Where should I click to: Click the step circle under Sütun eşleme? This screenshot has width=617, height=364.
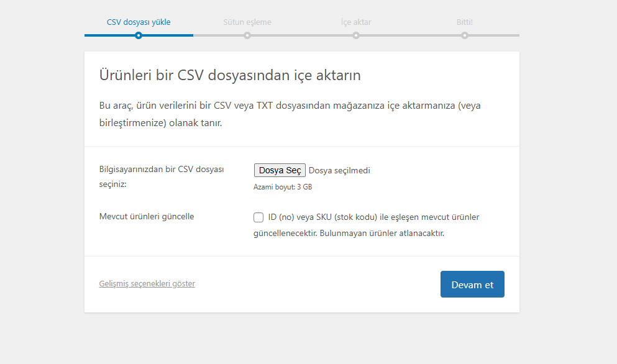(247, 35)
